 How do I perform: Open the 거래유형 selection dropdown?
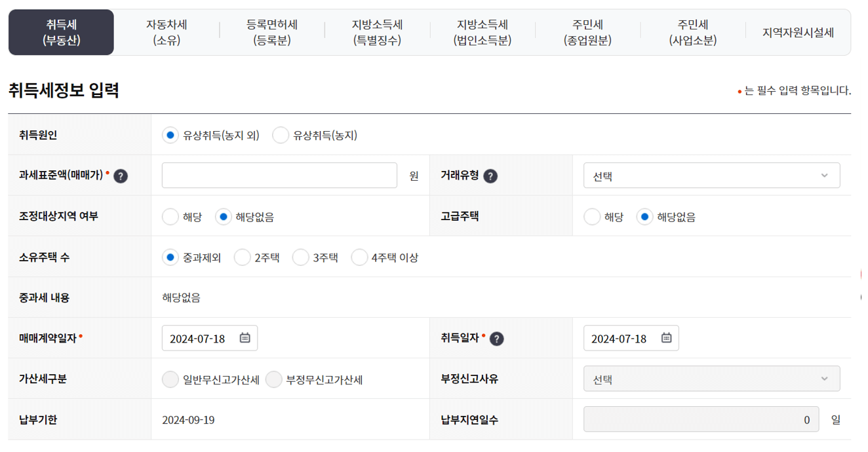[x=712, y=175]
